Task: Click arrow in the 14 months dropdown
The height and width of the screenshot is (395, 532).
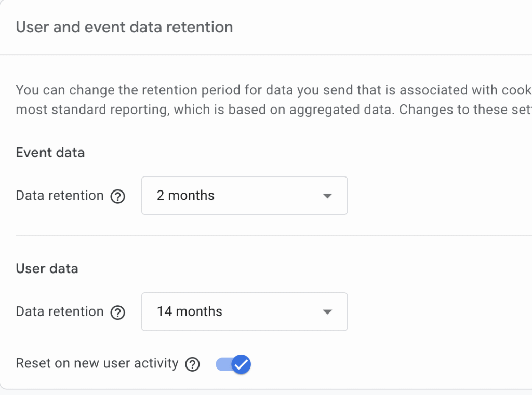Action: pos(327,312)
